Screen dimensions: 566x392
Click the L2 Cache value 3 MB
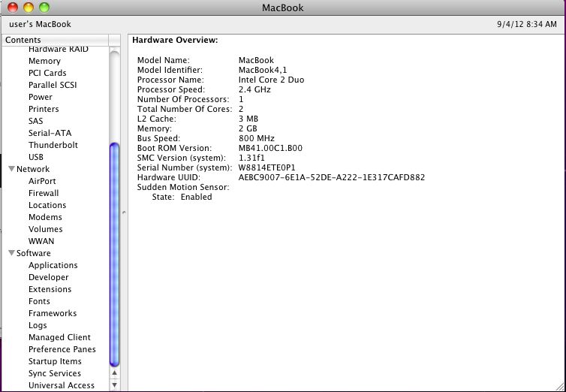tap(248, 119)
